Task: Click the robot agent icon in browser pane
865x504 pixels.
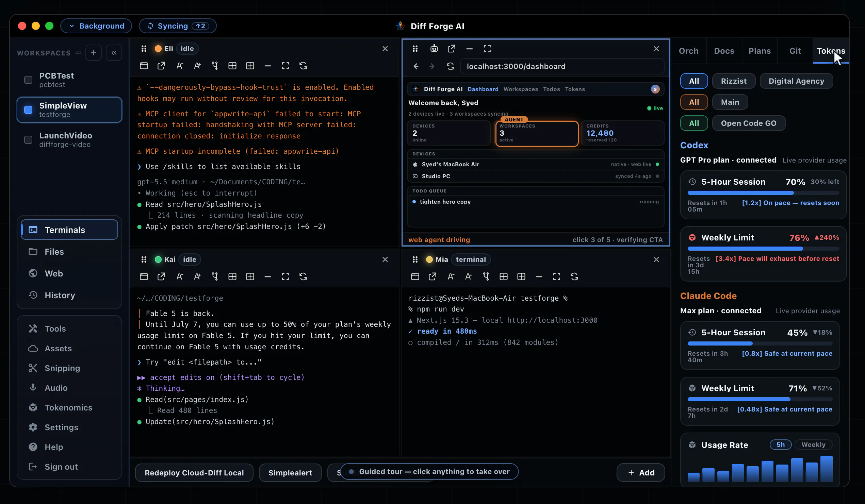Action: pyautogui.click(x=434, y=49)
